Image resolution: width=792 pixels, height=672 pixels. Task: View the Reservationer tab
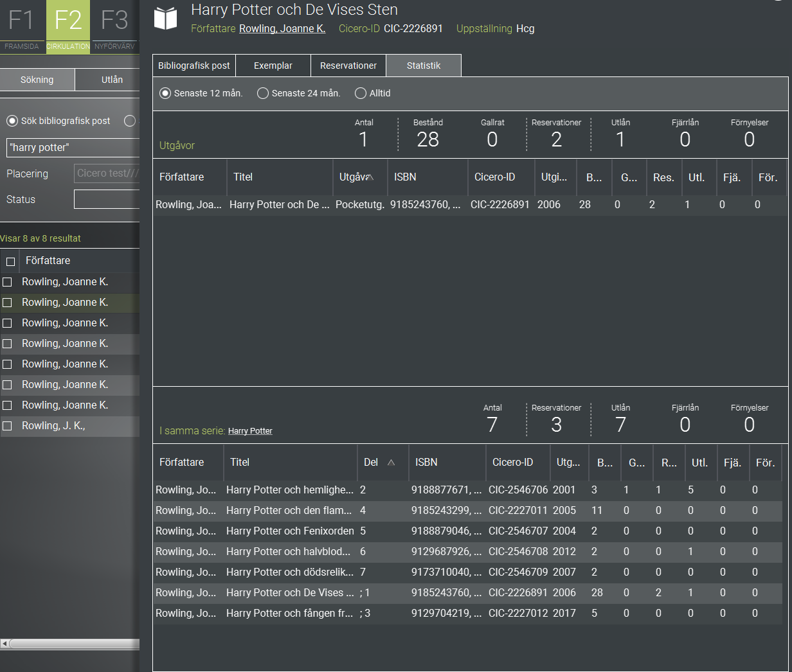(x=348, y=66)
